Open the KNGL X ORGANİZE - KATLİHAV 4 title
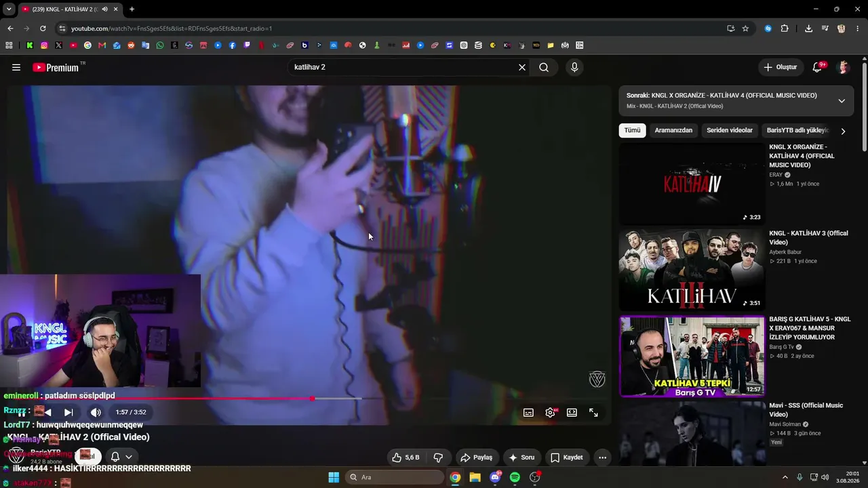 click(802, 156)
